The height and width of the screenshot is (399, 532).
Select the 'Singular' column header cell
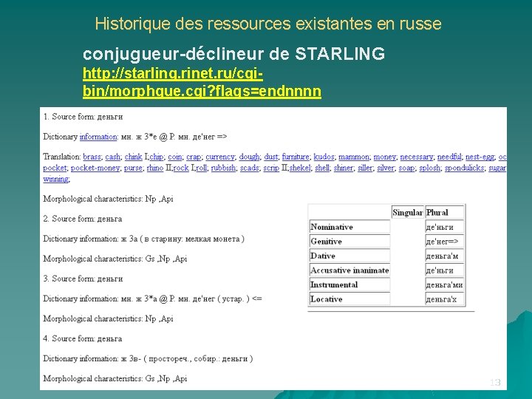click(x=407, y=212)
